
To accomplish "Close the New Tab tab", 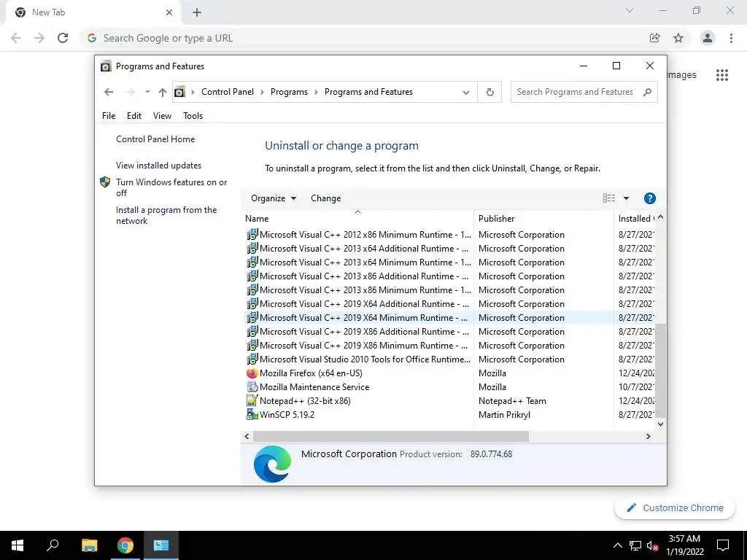I will [x=169, y=12].
